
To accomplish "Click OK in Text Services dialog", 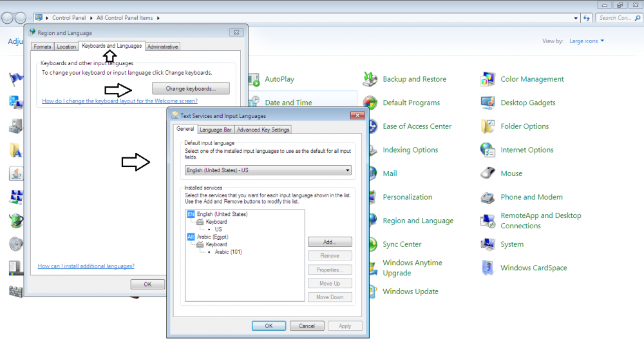I will click(x=269, y=326).
